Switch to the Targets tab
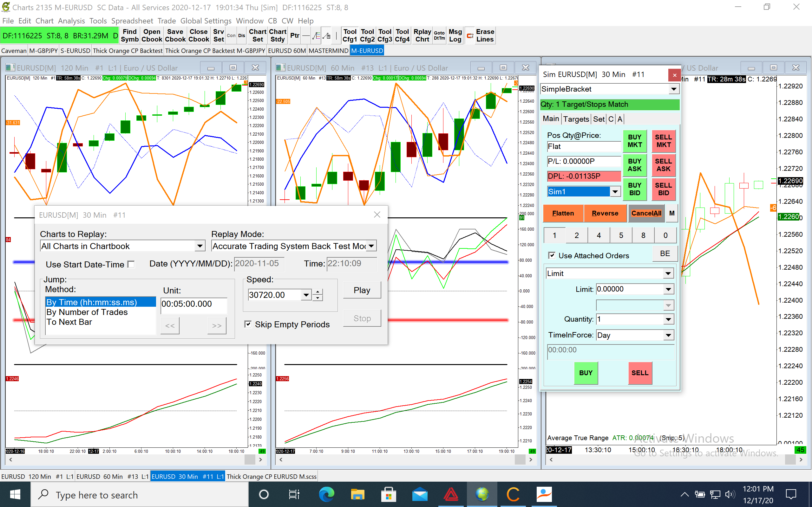This screenshot has width=812, height=507. pos(576,119)
